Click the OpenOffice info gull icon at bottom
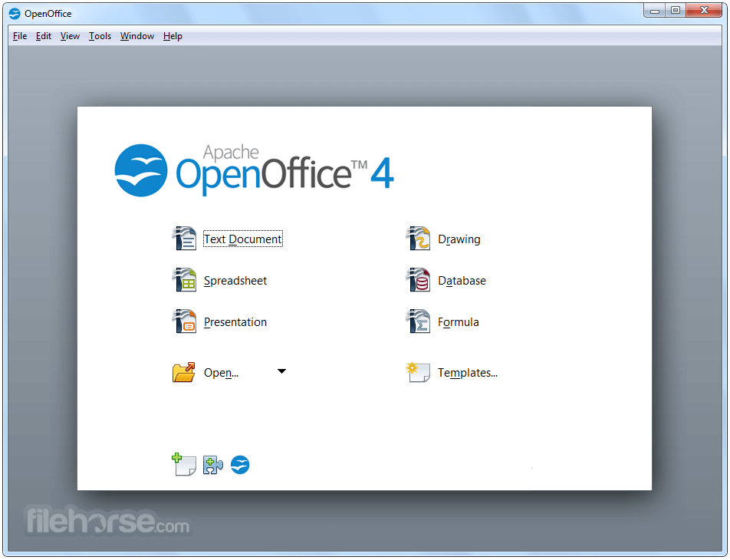This screenshot has width=730, height=560. [x=240, y=465]
